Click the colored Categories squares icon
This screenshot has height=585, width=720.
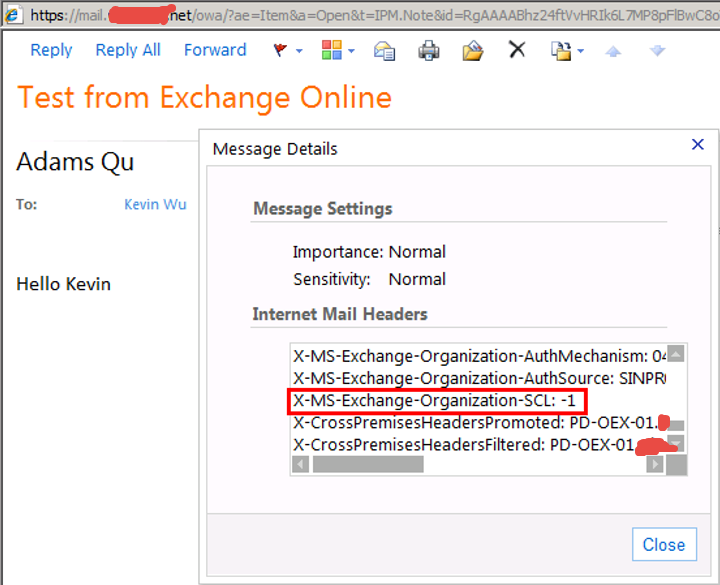[332, 50]
